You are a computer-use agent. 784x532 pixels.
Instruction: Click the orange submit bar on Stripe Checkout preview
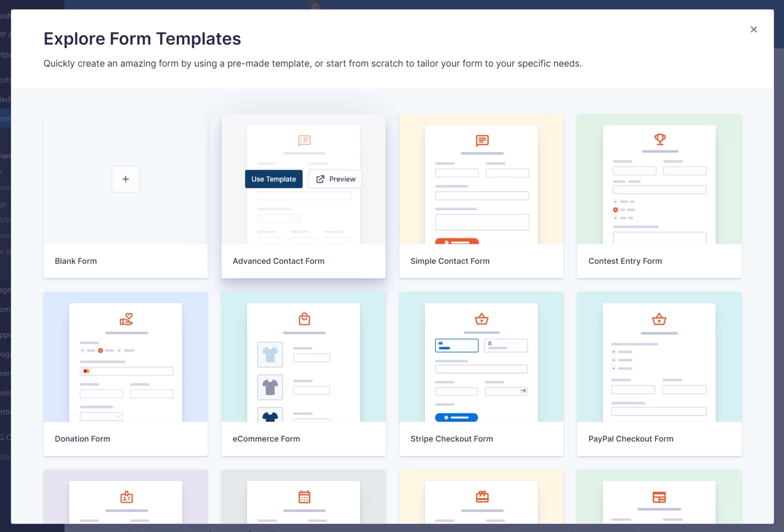click(456, 418)
